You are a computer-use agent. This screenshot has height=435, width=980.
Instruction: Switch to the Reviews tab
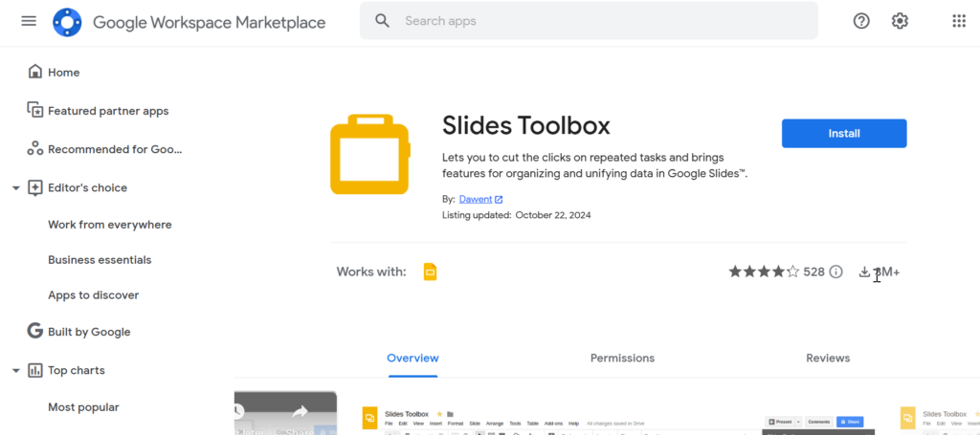828,358
